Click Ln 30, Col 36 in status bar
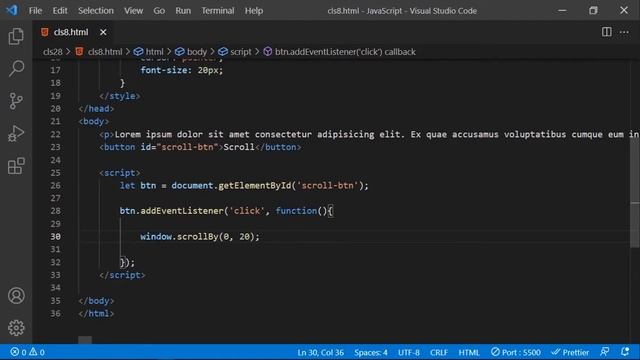Screen dimensions: 640x360 click(x=320, y=352)
